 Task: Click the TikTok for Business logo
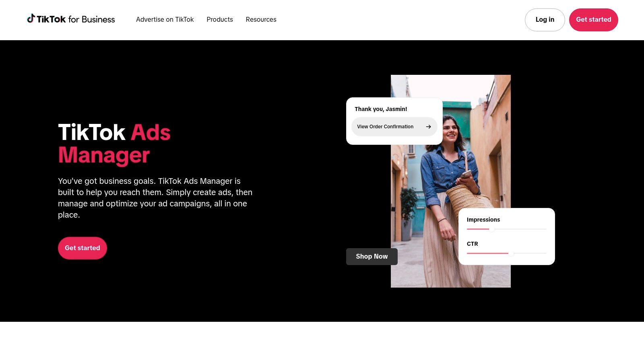coord(71,19)
